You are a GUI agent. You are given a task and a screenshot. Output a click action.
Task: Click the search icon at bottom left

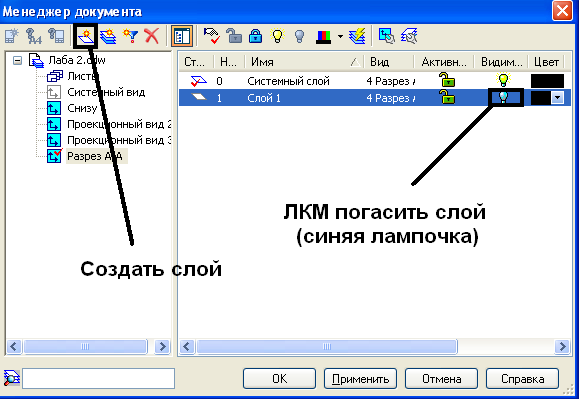12,378
